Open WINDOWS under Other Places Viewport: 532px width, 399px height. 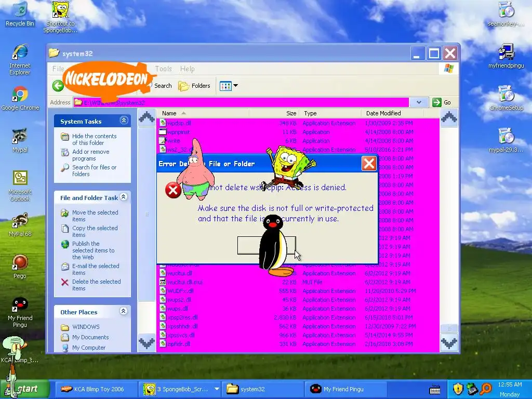(x=86, y=327)
